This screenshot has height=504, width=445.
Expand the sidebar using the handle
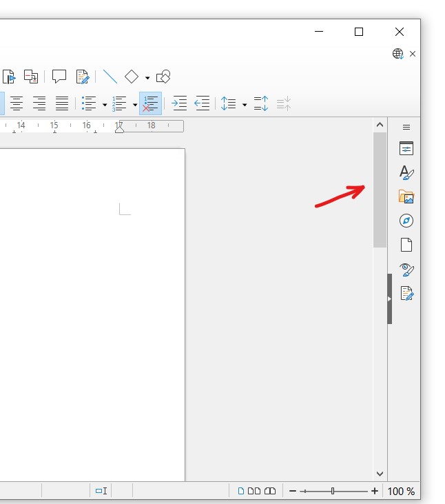coord(389,299)
